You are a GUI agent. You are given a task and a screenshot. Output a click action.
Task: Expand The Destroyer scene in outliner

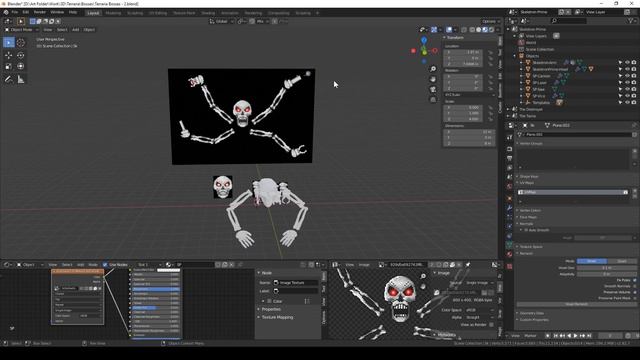509,109
